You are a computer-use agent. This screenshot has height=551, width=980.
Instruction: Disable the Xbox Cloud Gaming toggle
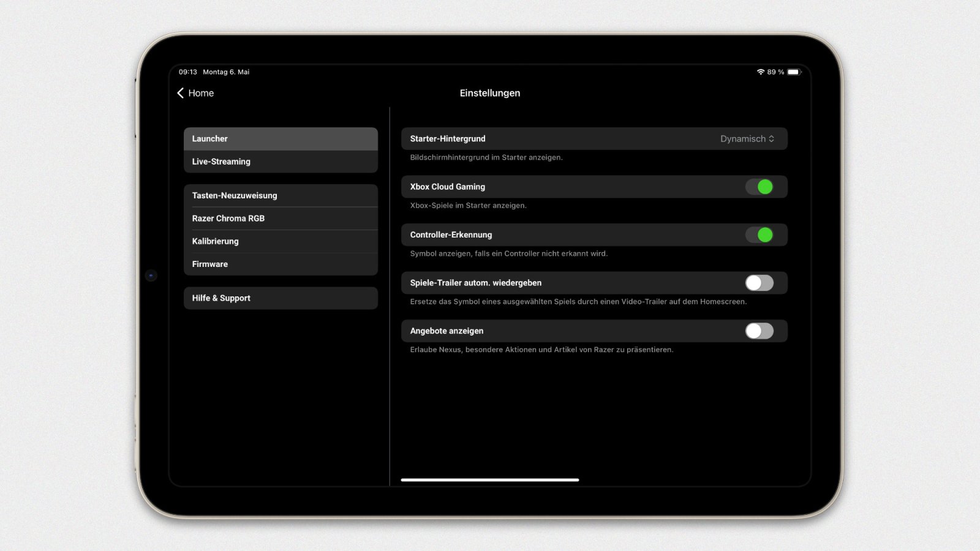point(759,187)
